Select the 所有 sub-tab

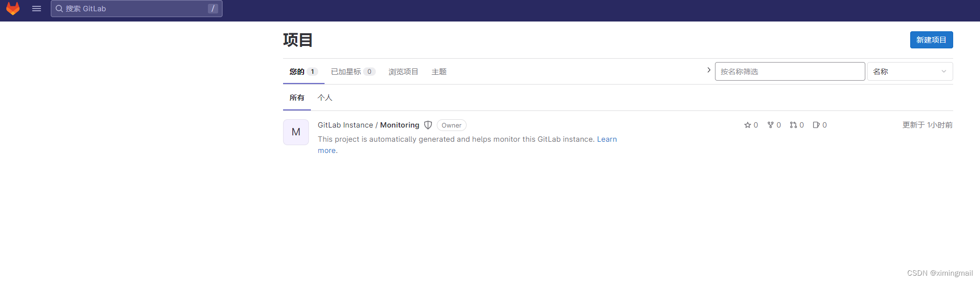click(297, 97)
